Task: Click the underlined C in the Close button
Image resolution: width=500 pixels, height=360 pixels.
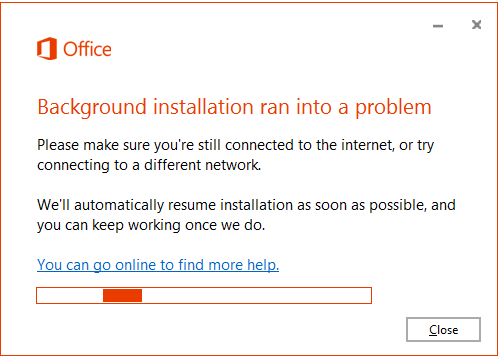Action: coord(433,330)
